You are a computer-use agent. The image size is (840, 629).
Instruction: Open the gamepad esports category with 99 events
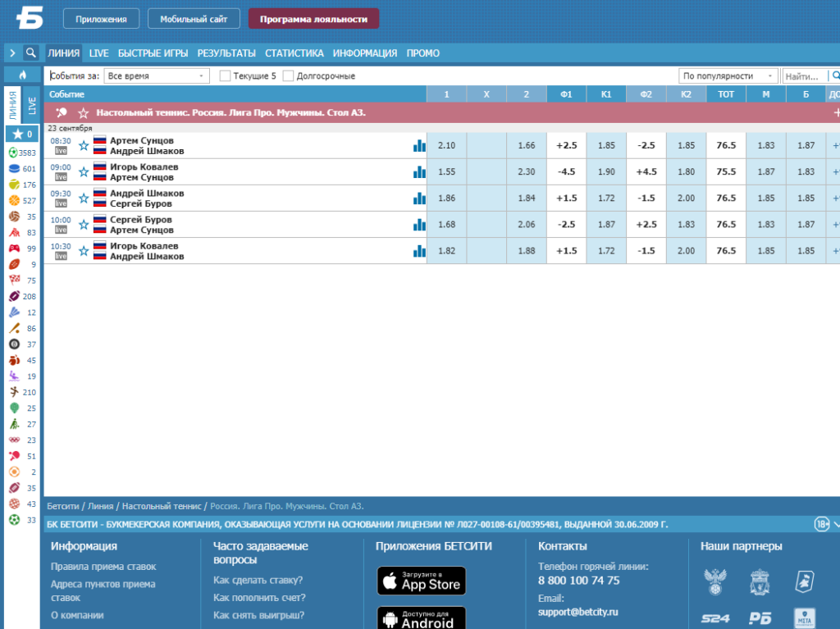pos(22,248)
